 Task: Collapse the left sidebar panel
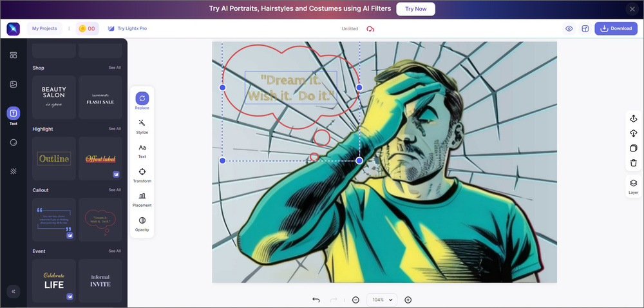14,291
